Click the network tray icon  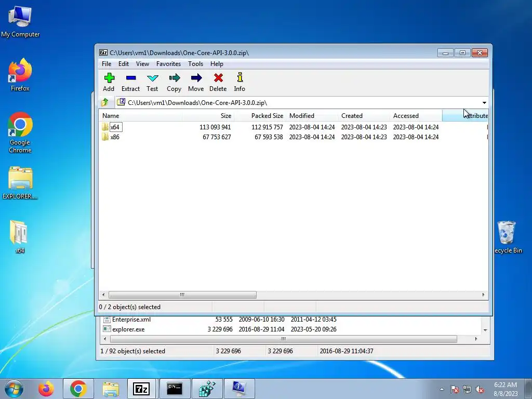(x=467, y=389)
